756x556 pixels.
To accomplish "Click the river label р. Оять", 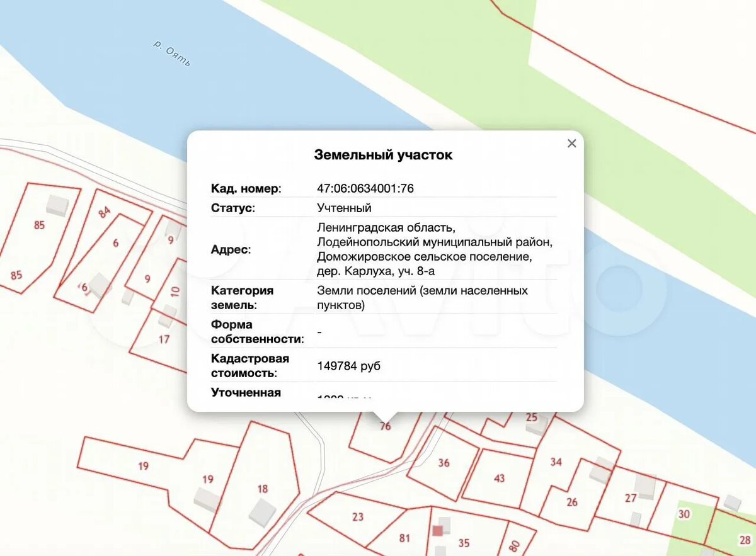I will [171, 53].
